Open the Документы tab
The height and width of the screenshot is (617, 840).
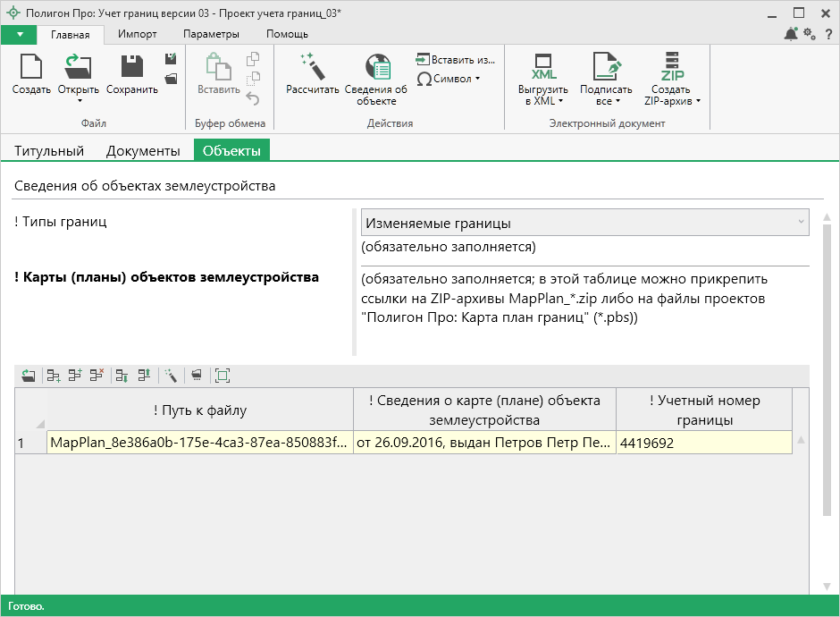pos(143,151)
